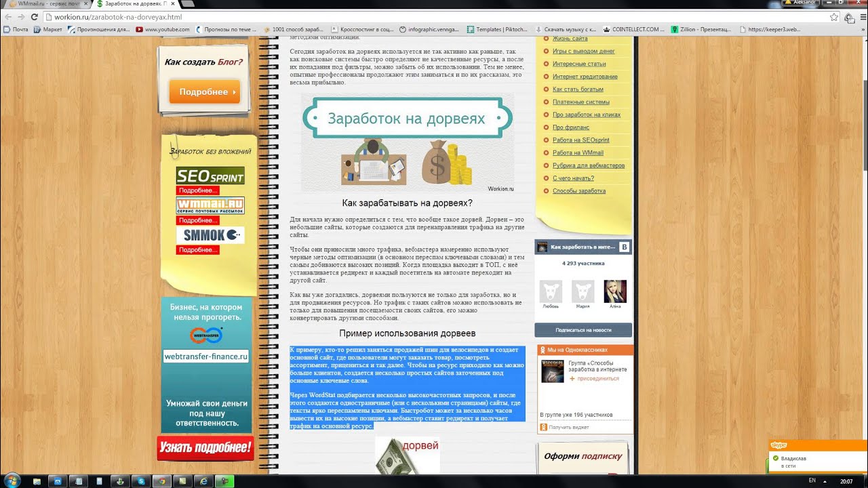Open the Как заработать в инте... group title

click(583, 247)
